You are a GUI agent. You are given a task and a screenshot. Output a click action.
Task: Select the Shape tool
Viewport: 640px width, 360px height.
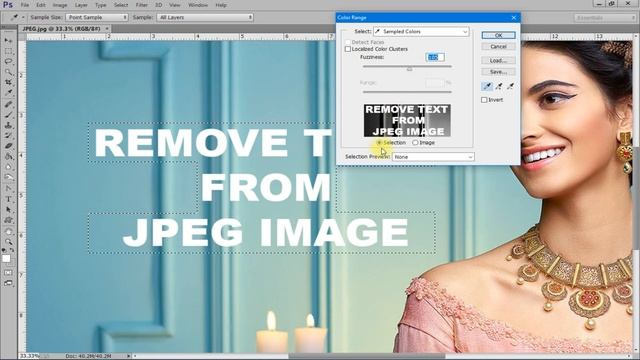click(8, 220)
